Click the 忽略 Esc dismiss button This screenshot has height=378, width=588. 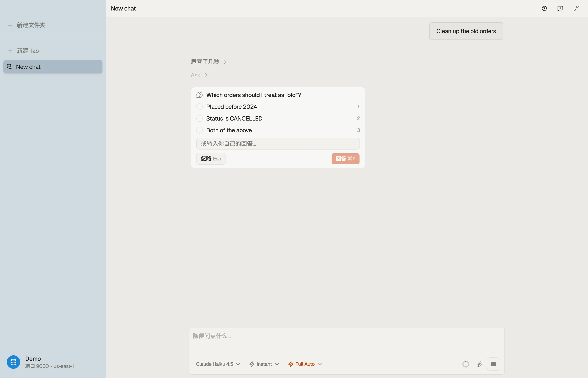211,159
